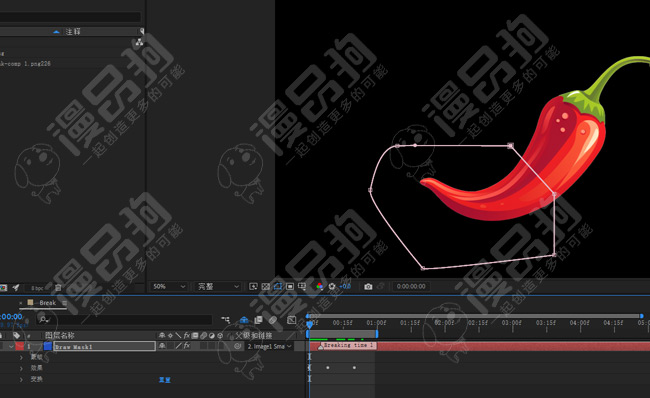
Task: Click the 0:00:00:00 preview time display
Action: (x=411, y=286)
